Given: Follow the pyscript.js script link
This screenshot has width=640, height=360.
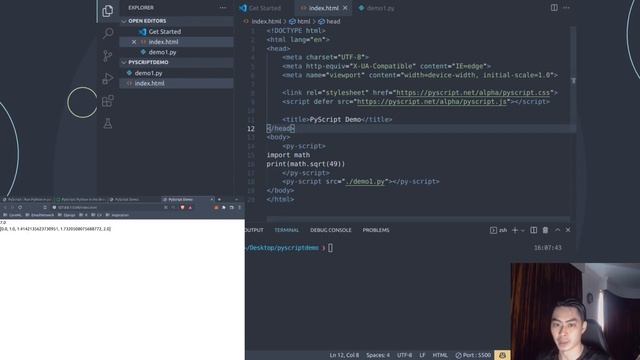Looking at the screenshot, I should (x=432, y=102).
